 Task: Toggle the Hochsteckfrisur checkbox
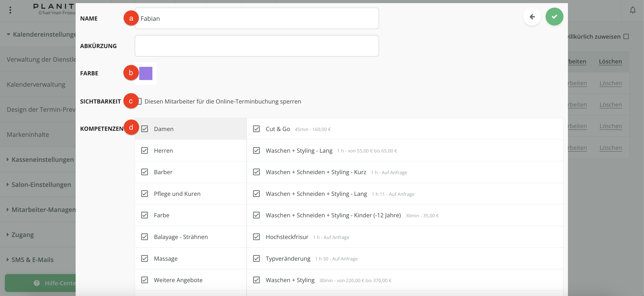[256, 237]
